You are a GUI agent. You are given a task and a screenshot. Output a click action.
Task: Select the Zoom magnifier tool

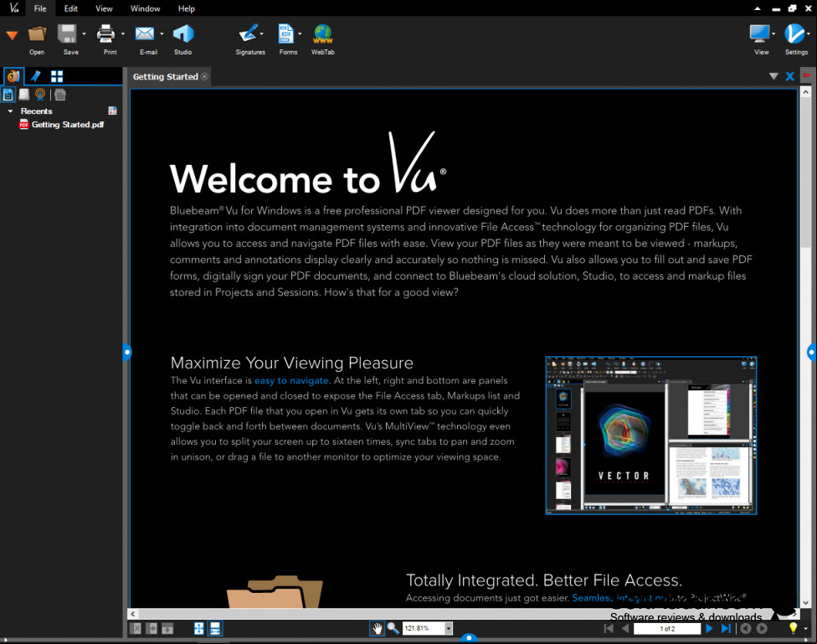coord(393,628)
